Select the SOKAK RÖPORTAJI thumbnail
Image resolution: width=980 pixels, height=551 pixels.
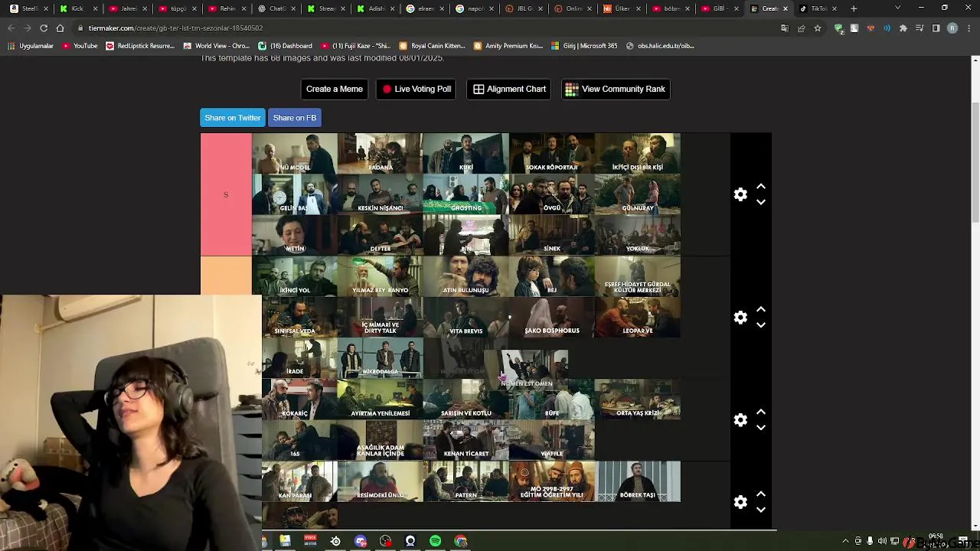coord(552,153)
